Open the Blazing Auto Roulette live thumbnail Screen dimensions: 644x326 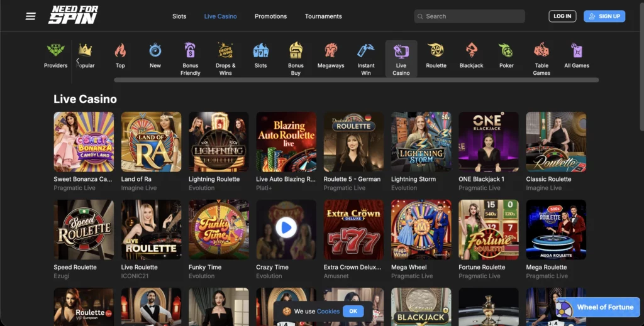click(x=286, y=142)
